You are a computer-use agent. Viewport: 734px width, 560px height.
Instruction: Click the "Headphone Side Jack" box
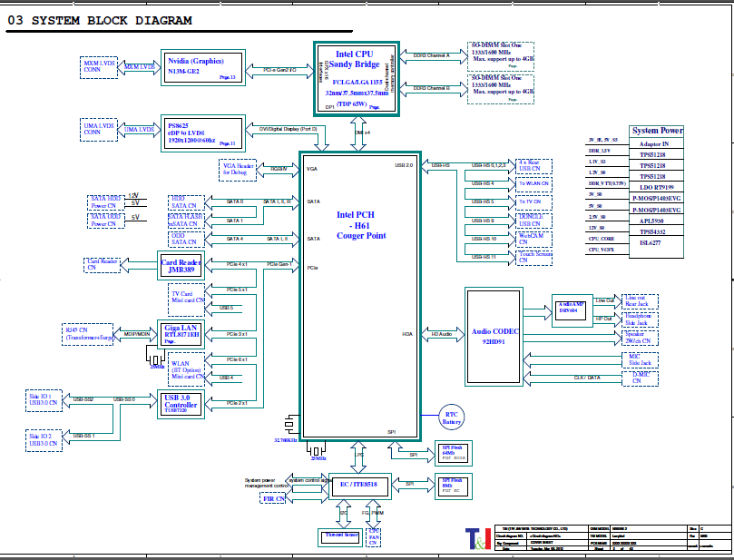tap(640, 319)
